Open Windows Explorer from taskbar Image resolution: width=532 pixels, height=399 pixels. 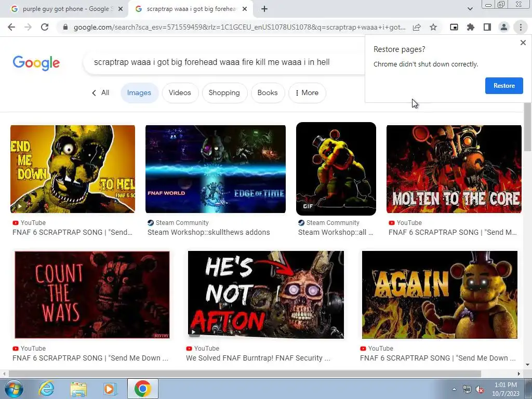78,389
